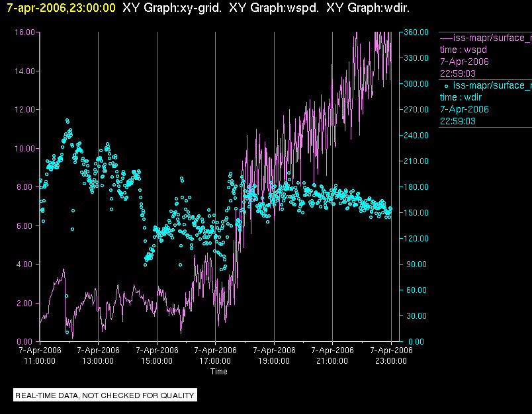Image resolution: width=532 pixels, height=414 pixels.
Task: Click the 300.00 wind direction axis label
Action: click(416, 84)
